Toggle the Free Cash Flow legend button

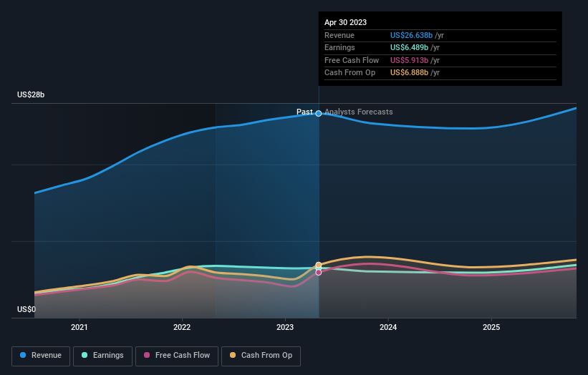point(177,356)
